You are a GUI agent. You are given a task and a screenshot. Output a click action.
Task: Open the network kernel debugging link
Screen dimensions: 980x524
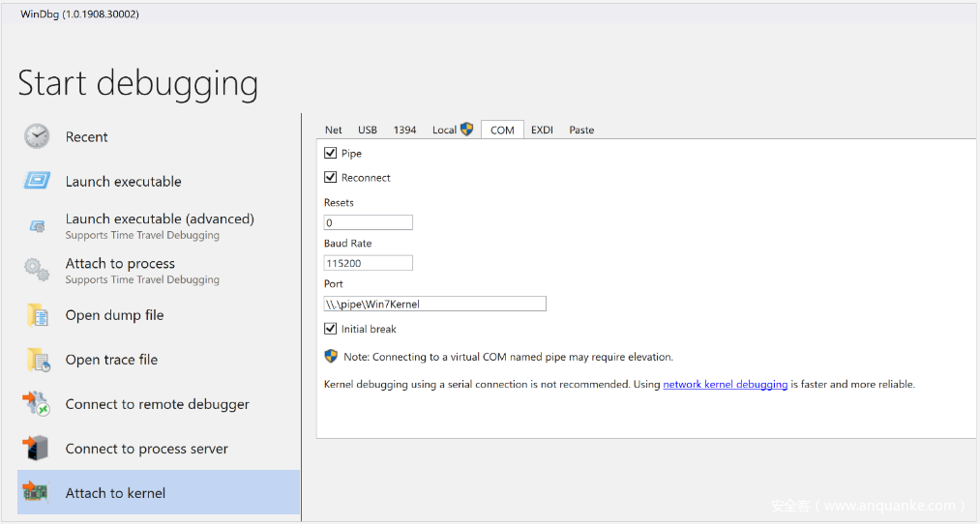pyautogui.click(x=725, y=385)
